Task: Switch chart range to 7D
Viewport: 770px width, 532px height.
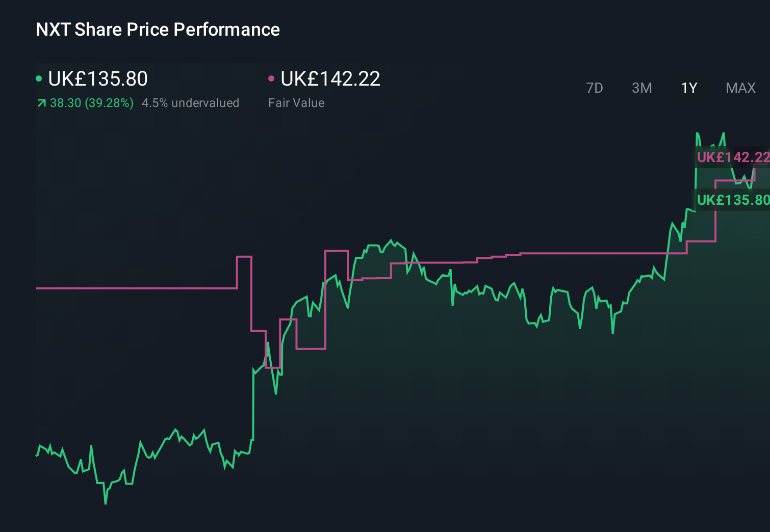Action: tap(594, 88)
